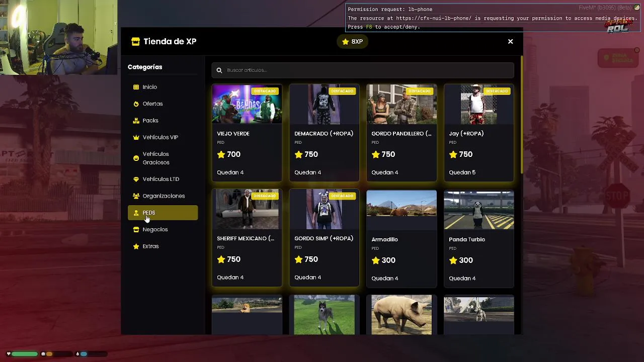The width and height of the screenshot is (644, 362).
Task: Select Vehículos LTD category
Action: coord(163,179)
